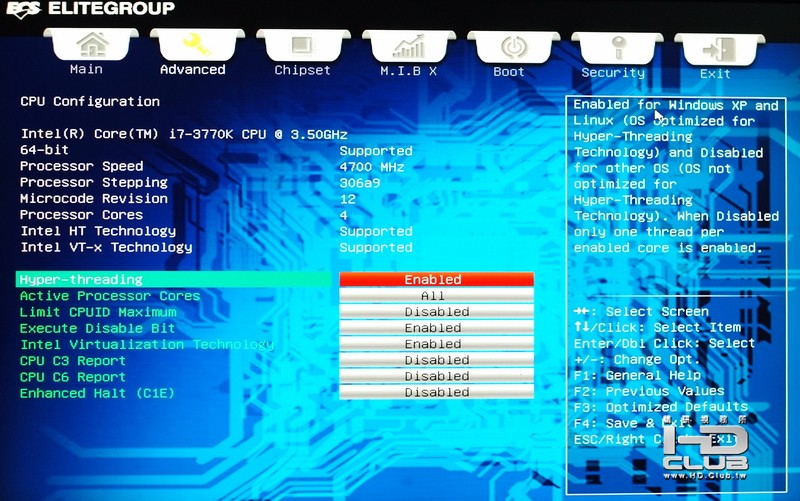
Task: Change Intel Virtualization Technology Enabled value
Action: coord(436,344)
